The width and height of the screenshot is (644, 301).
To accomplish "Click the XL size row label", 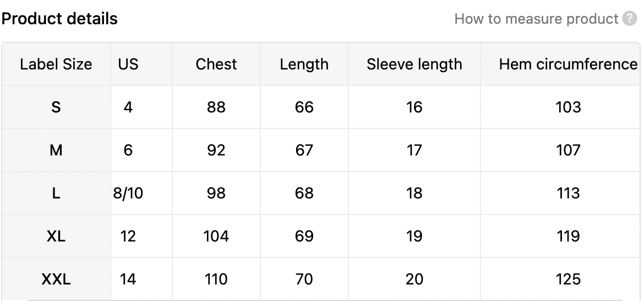I will pyautogui.click(x=56, y=236).
